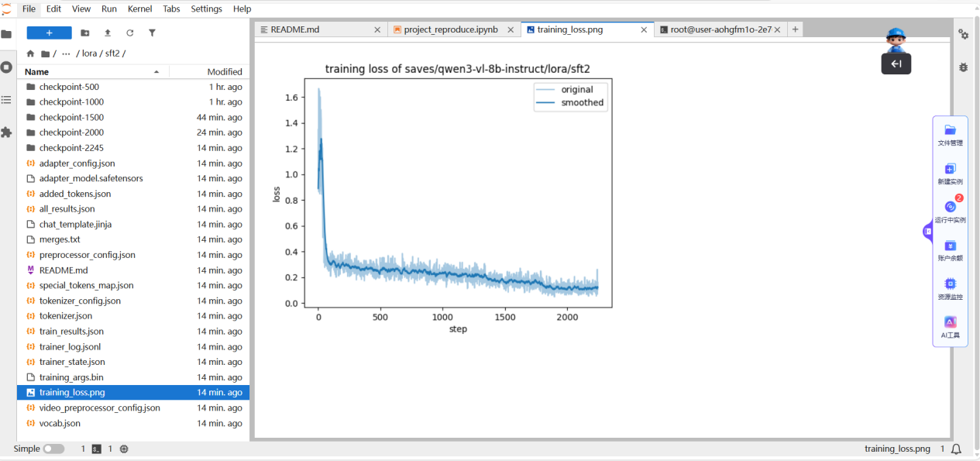Open the extension manager puzzle icon

point(7,132)
